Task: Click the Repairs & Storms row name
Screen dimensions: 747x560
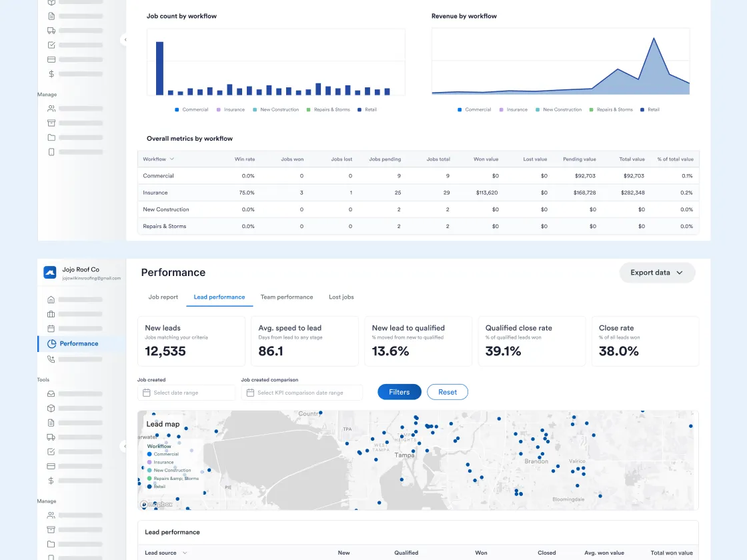Action: (164, 226)
